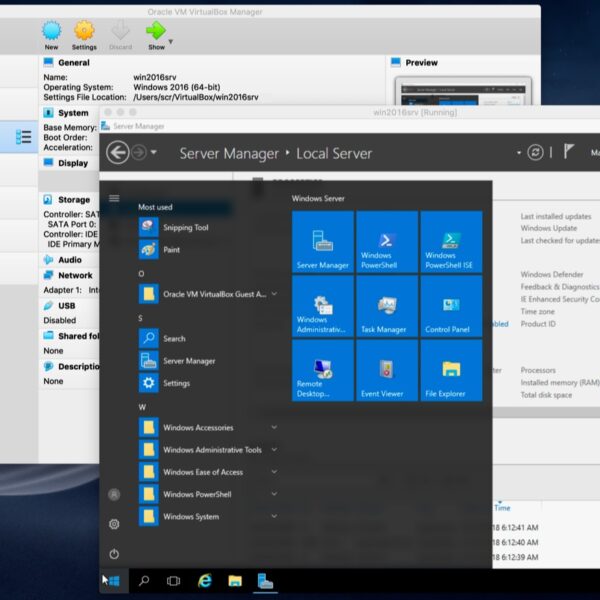600x600 pixels.
Task: Open File Explorer from the taskbar
Action: coord(235,581)
